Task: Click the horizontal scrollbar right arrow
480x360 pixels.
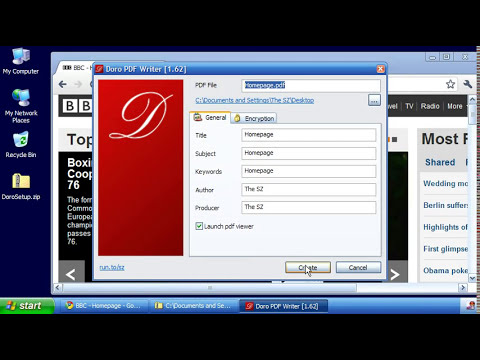Action: 463,287
